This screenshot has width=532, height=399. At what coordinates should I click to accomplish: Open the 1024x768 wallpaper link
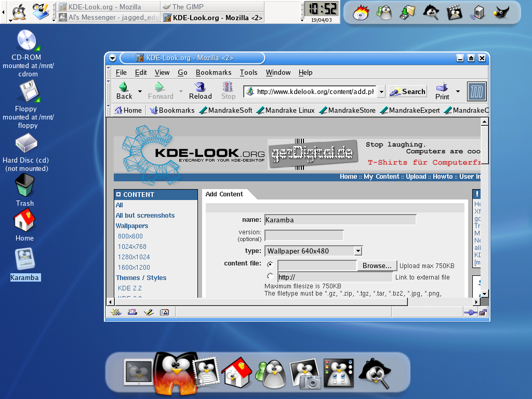click(132, 247)
